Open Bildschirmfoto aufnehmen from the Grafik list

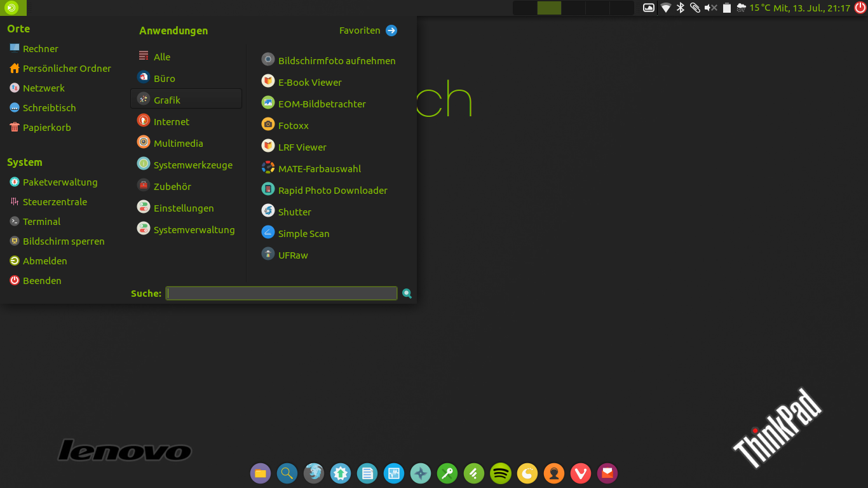point(329,60)
